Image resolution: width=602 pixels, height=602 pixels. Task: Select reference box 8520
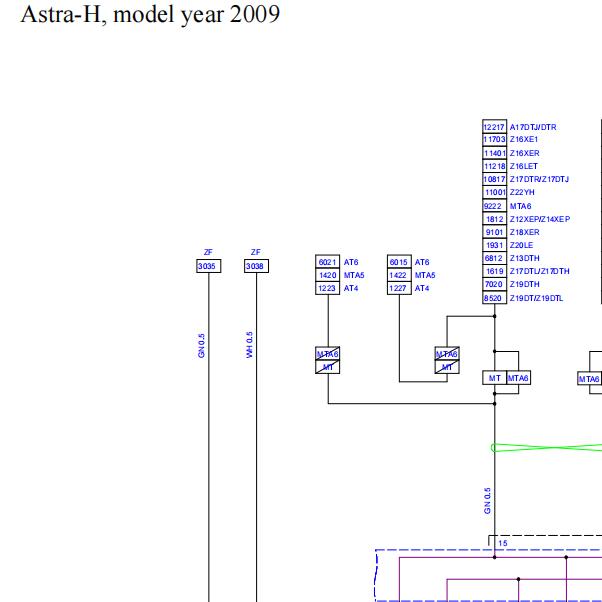pyautogui.click(x=494, y=298)
